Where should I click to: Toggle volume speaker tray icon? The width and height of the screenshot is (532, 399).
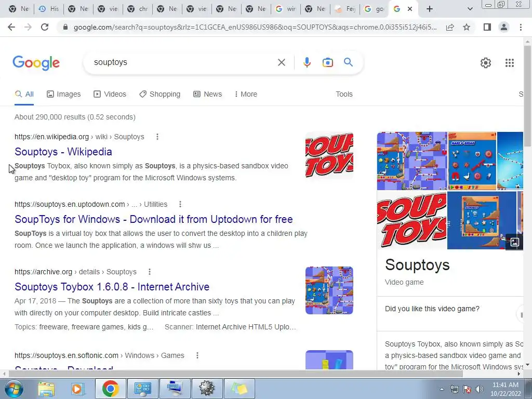[x=479, y=389]
